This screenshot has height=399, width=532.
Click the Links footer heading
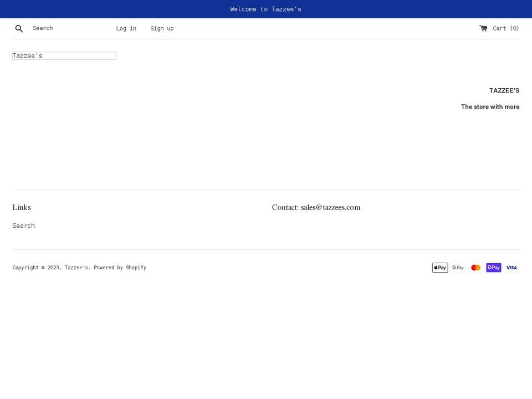tap(22, 208)
